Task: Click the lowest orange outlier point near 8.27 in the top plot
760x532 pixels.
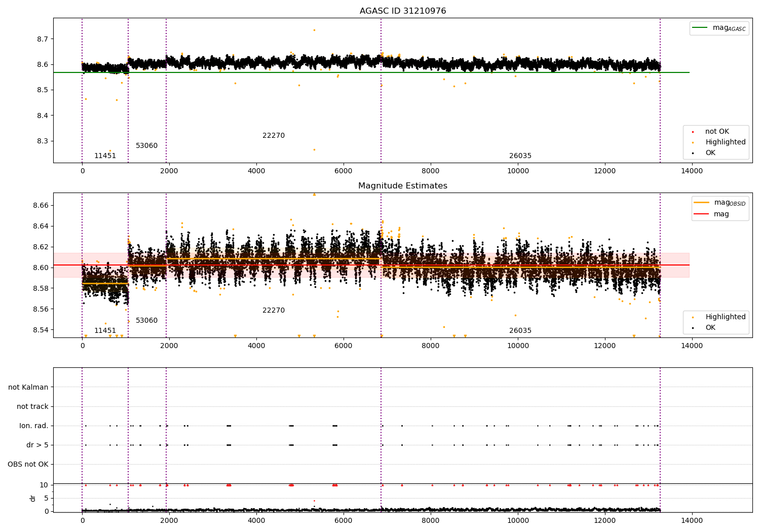Action: [x=314, y=149]
